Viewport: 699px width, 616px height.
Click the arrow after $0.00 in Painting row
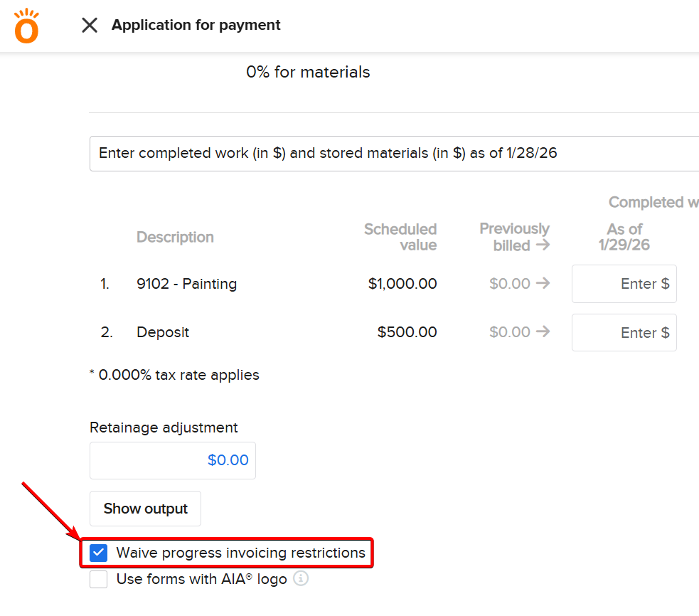[x=543, y=284]
